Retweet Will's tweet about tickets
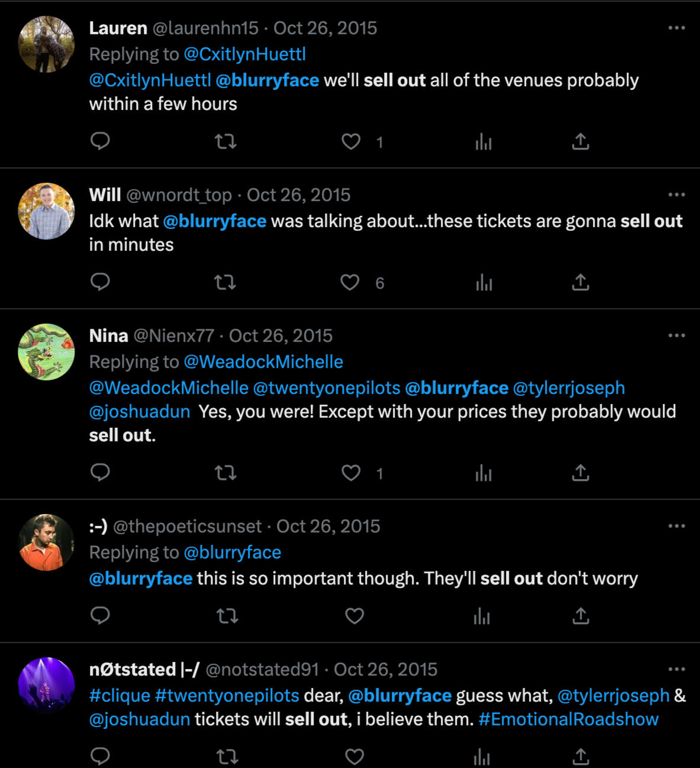The height and width of the screenshot is (768, 700). click(x=225, y=282)
